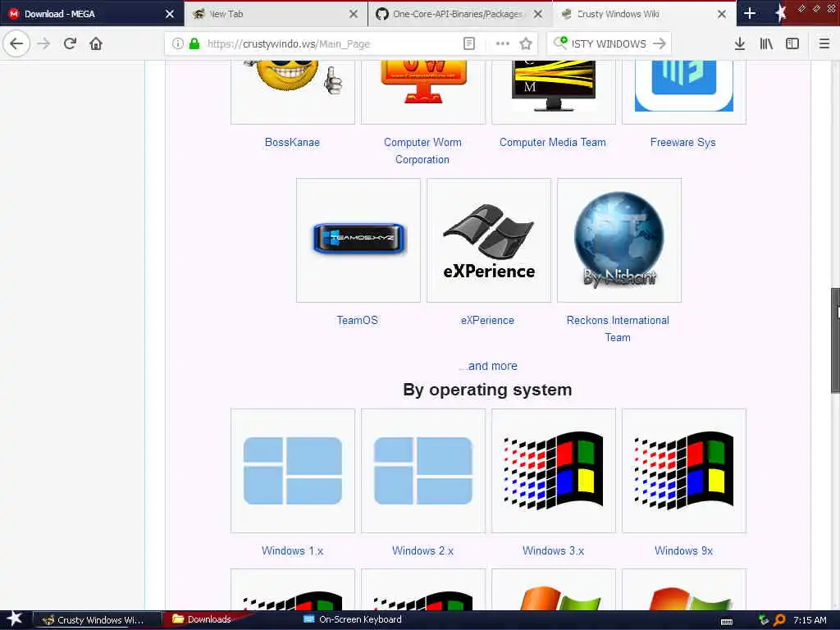The width and height of the screenshot is (840, 630).
Task: Click the Windows 1.x logo thumbnail
Action: (x=293, y=471)
